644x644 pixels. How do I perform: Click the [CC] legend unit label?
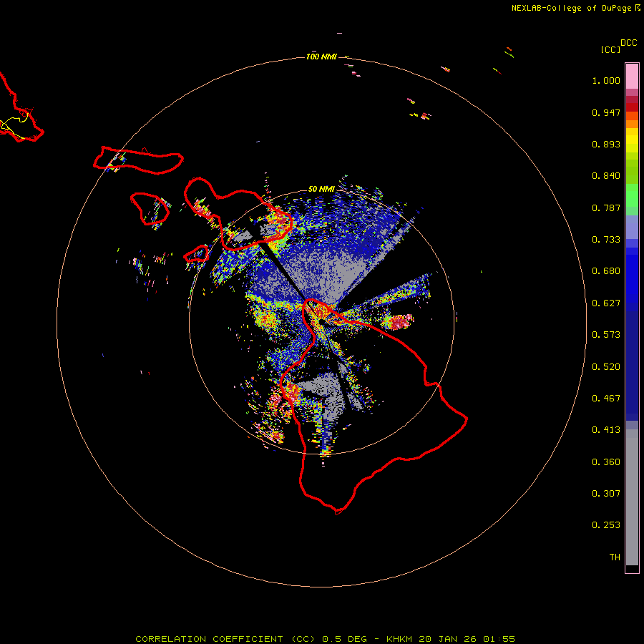click(610, 49)
